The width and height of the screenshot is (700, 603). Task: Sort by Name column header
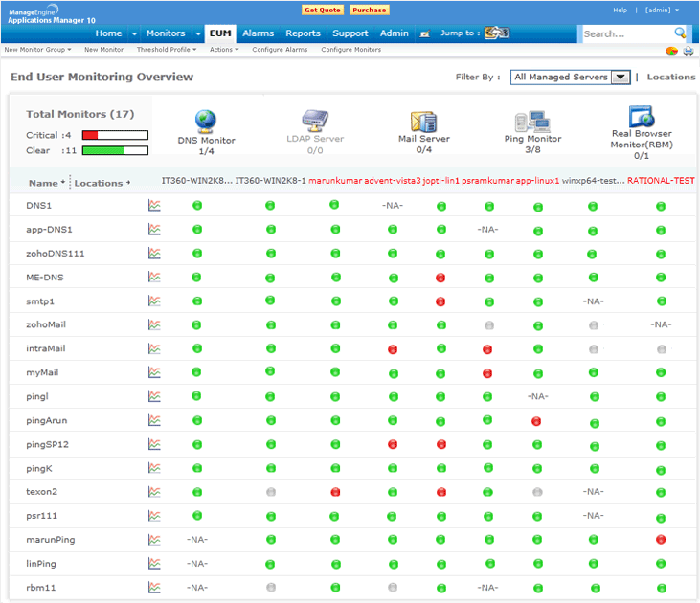[46, 183]
